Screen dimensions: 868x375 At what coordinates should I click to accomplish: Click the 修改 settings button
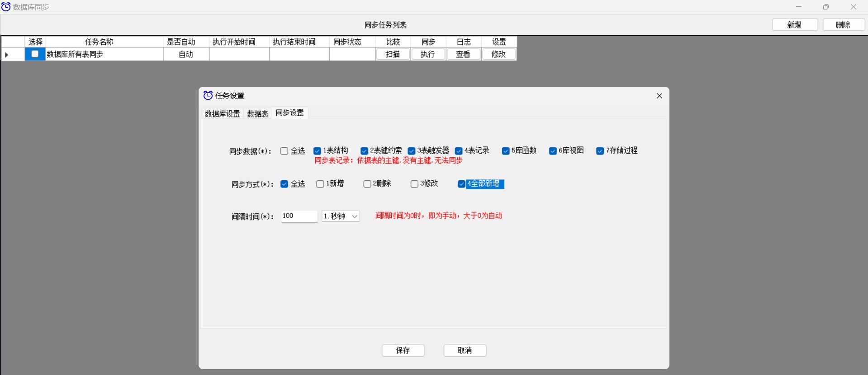(x=498, y=54)
